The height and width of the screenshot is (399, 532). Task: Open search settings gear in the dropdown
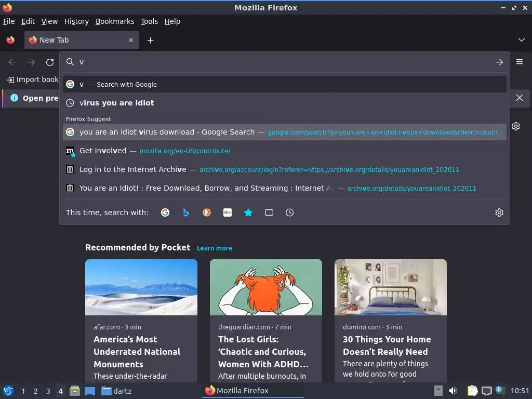[x=499, y=212]
